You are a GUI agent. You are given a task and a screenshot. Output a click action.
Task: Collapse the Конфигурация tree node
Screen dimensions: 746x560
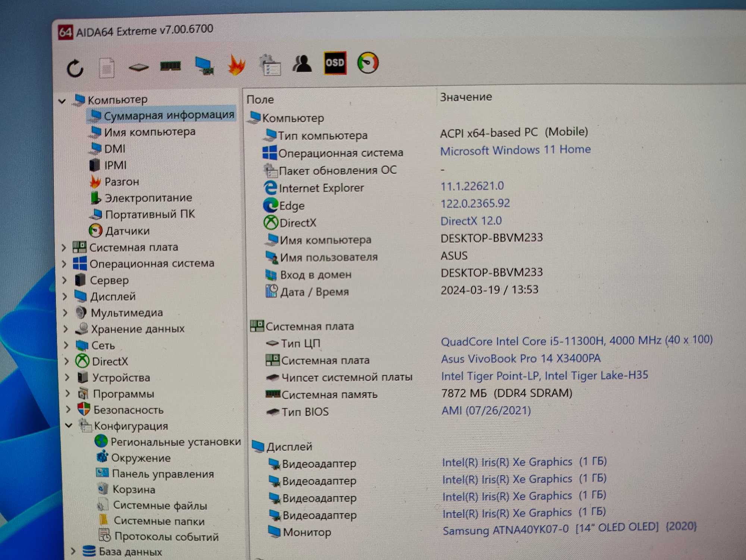69,425
